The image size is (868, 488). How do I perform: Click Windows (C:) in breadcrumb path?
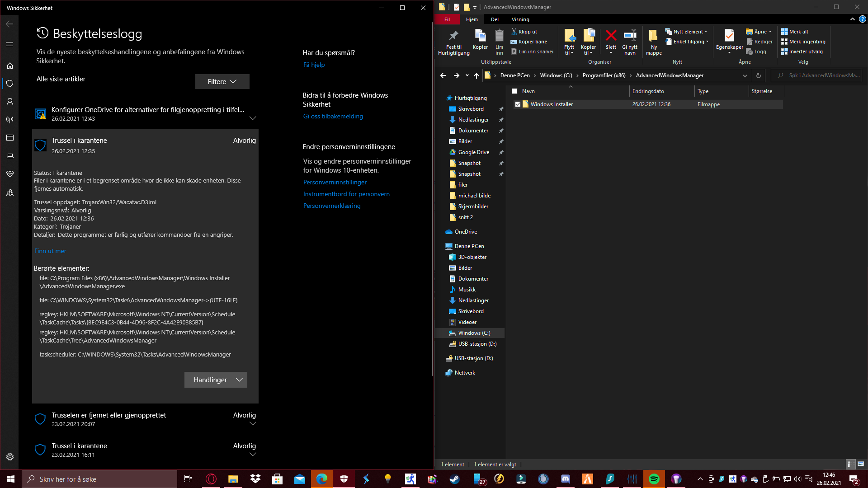click(x=556, y=75)
